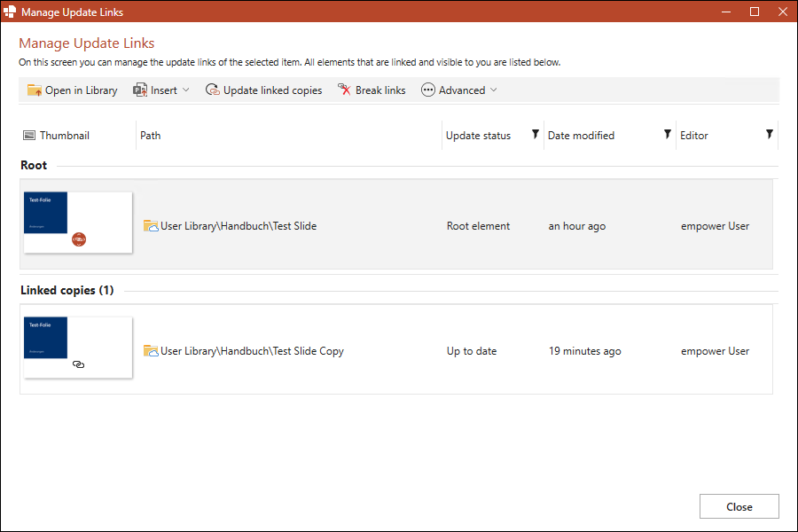Click the Up to date status text
The height and width of the screenshot is (532, 798).
[472, 351]
